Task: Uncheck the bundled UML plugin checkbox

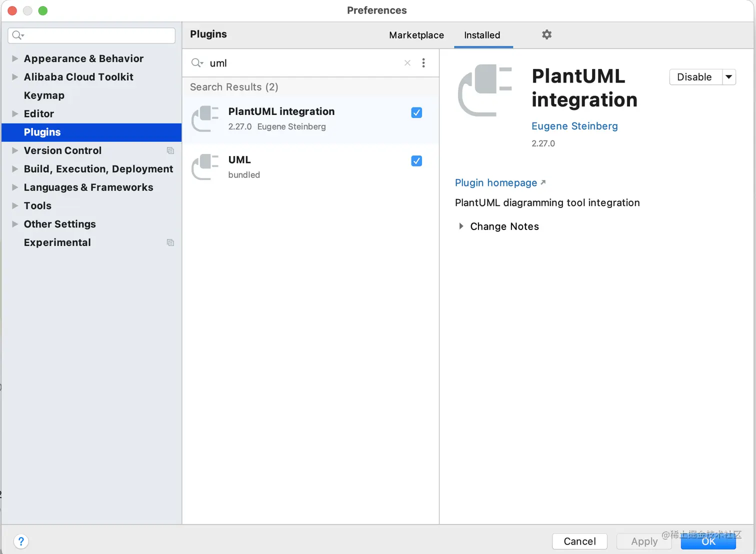Action: [416, 161]
